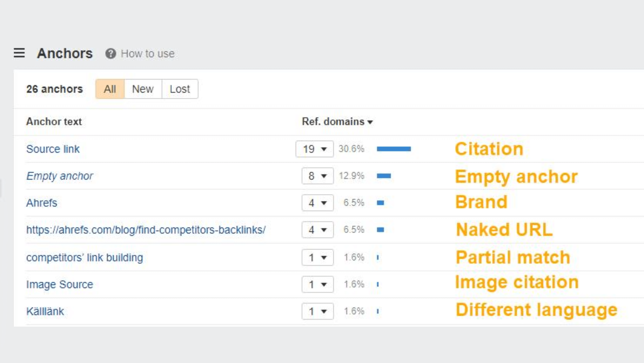Open the How to use link
The height and width of the screenshot is (363, 644).
147,53
